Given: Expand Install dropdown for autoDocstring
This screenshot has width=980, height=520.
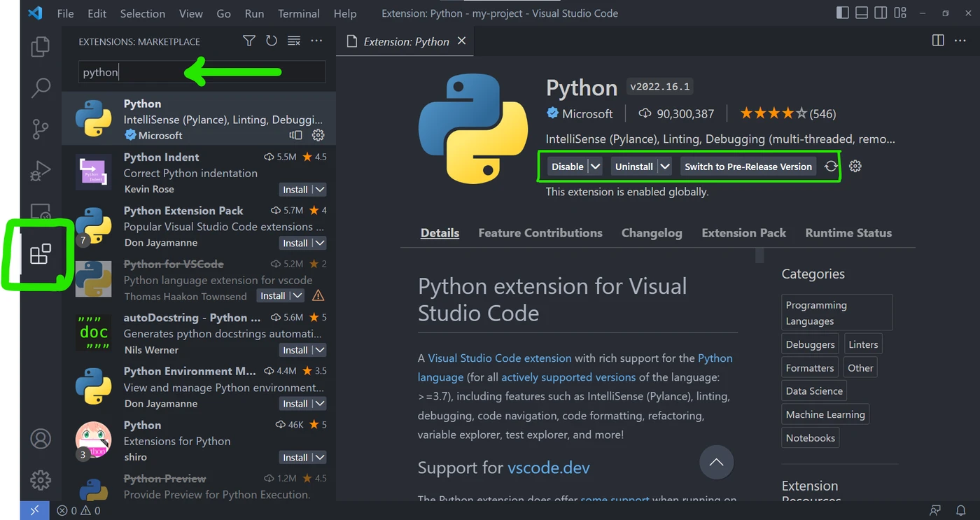Looking at the screenshot, I should click(x=319, y=350).
